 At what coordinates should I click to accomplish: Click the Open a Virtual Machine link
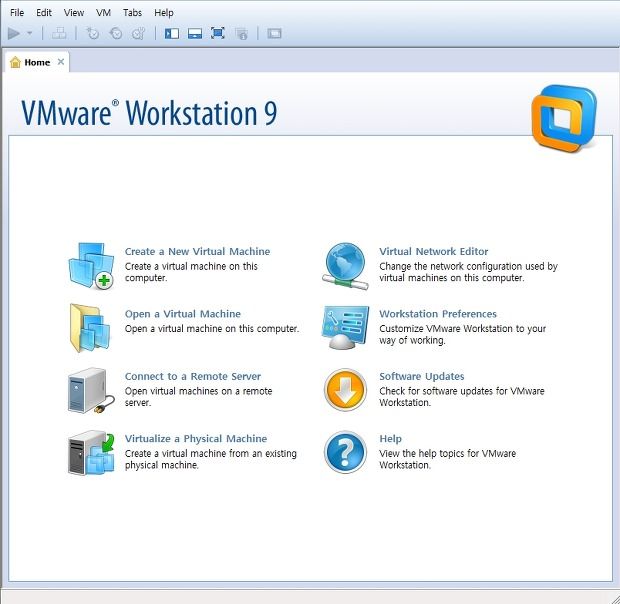click(183, 314)
